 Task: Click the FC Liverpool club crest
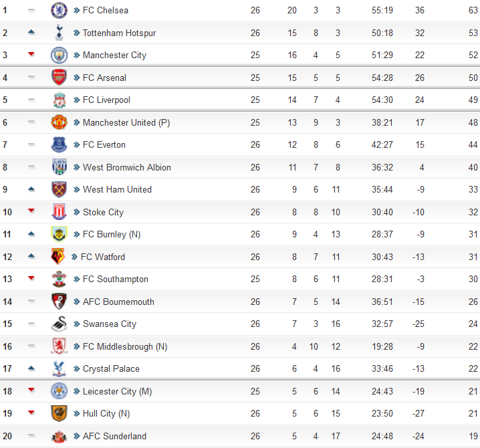[59, 100]
